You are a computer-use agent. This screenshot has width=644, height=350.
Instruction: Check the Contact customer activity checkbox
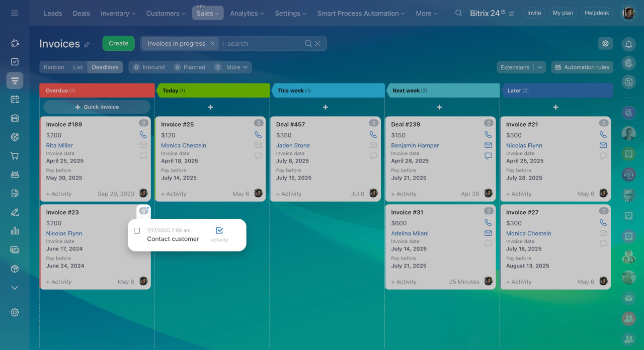tap(137, 231)
